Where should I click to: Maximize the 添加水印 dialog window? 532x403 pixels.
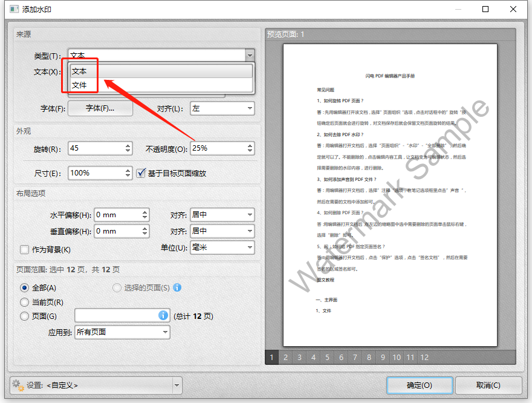click(x=485, y=9)
